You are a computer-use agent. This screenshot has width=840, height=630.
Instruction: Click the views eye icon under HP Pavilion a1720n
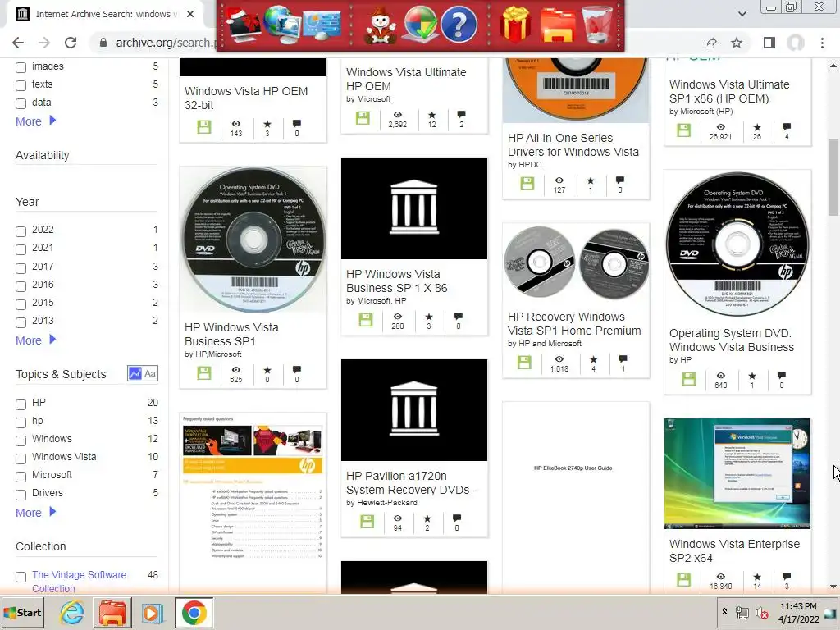(398, 518)
